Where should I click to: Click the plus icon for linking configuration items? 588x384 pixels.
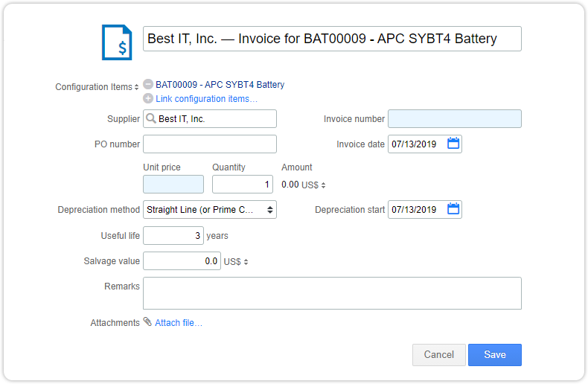(x=148, y=99)
